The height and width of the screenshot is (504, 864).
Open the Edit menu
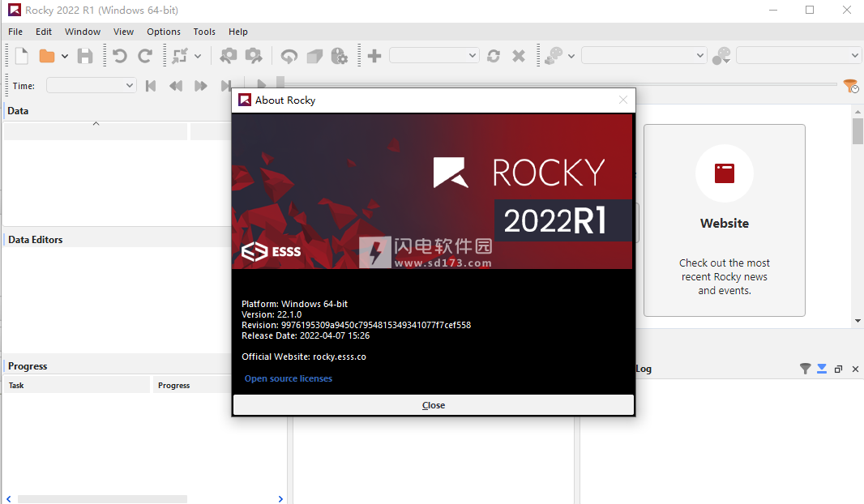[44, 32]
